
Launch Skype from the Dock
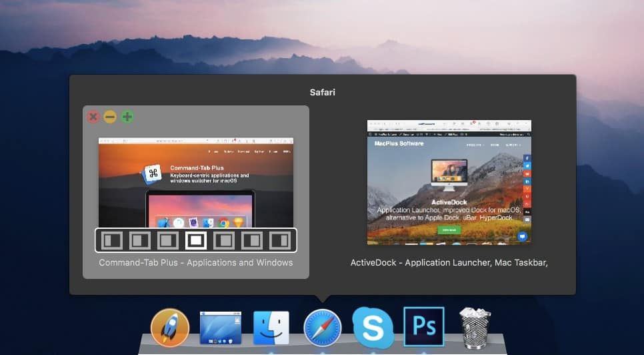(x=373, y=328)
